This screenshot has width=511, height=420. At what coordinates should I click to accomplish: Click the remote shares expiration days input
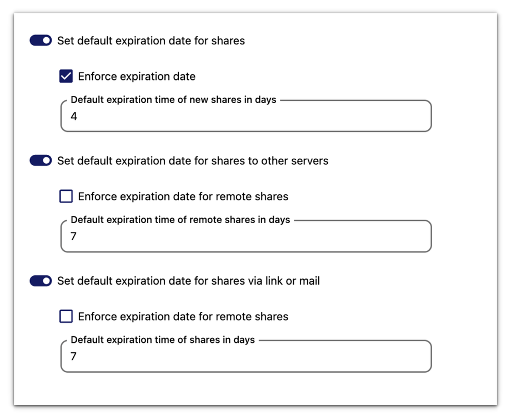[246, 237]
